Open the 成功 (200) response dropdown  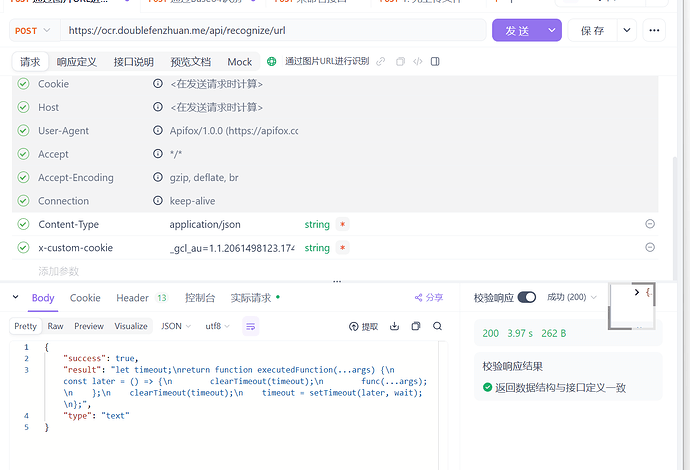[572, 297]
